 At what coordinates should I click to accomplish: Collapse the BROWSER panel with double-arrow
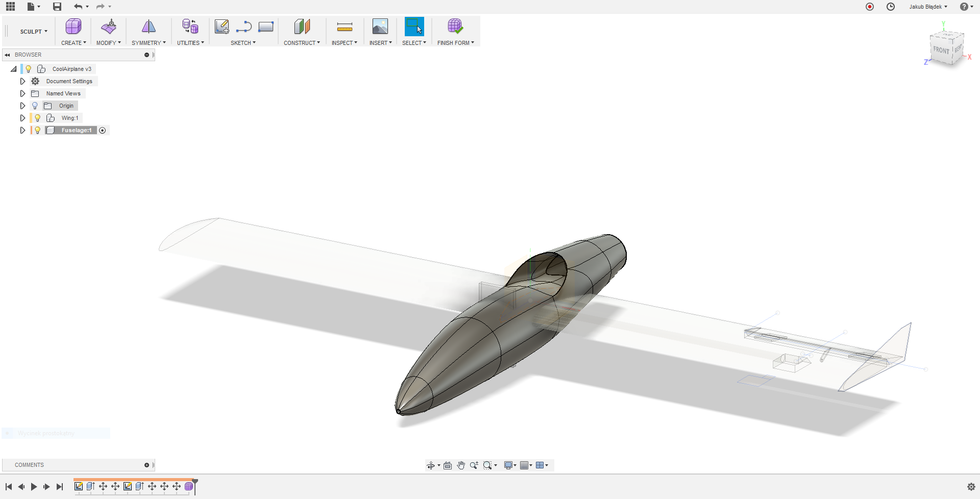[x=7, y=55]
